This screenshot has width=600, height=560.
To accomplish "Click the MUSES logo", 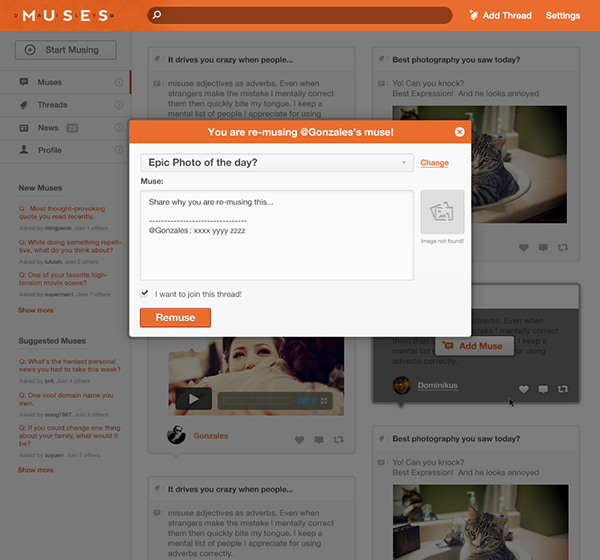I will [64, 16].
